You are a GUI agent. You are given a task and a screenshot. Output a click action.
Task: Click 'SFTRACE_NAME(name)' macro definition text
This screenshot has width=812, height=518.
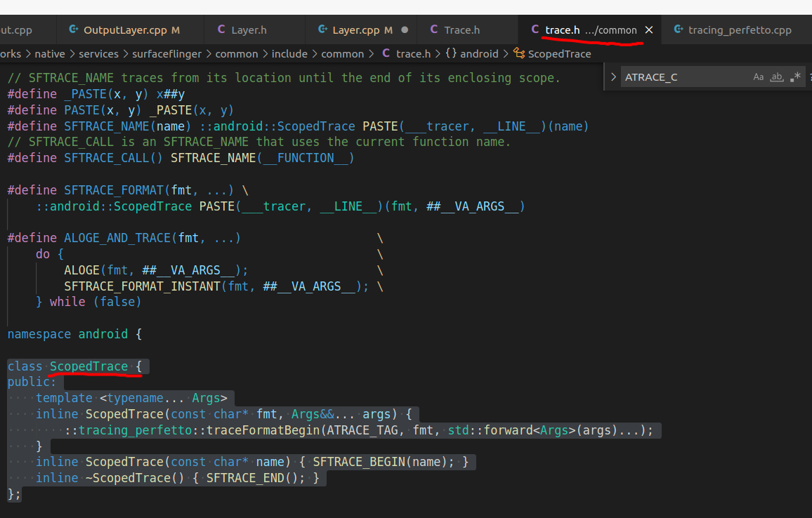(x=127, y=126)
